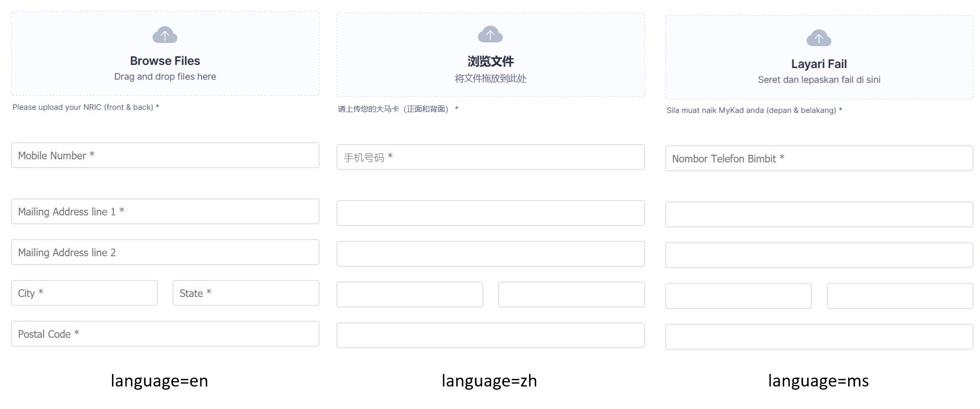Focus the 手机号码 field
This screenshot has height=409, width=980.
tap(490, 157)
